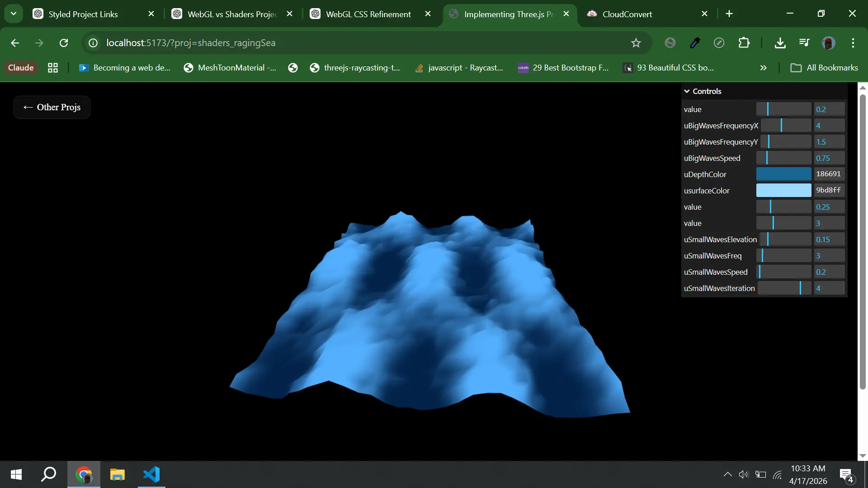
Task: Open the Chrome downloads icon
Action: pyautogui.click(x=780, y=43)
